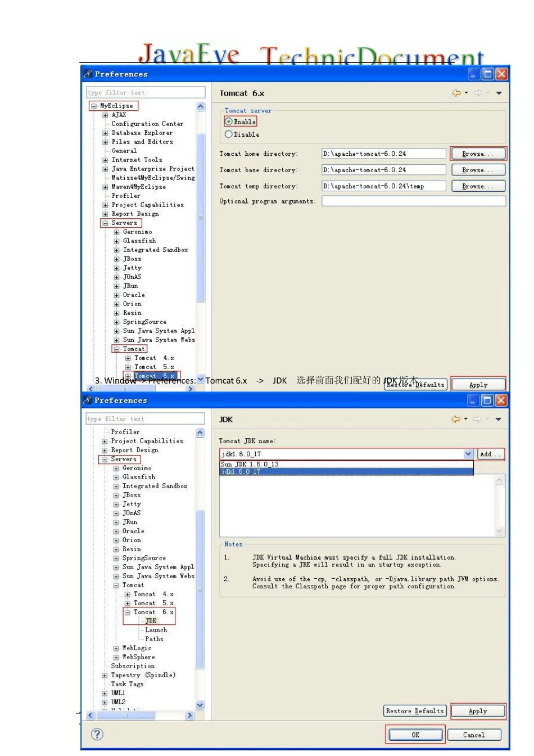The width and height of the screenshot is (534, 756).
Task: Expand the Files and Editors node
Action: pos(105,142)
